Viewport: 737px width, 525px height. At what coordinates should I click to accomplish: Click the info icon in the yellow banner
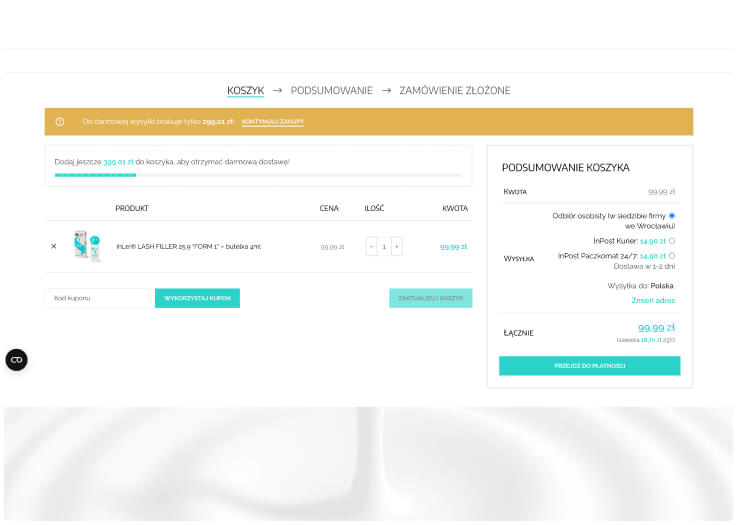60,122
